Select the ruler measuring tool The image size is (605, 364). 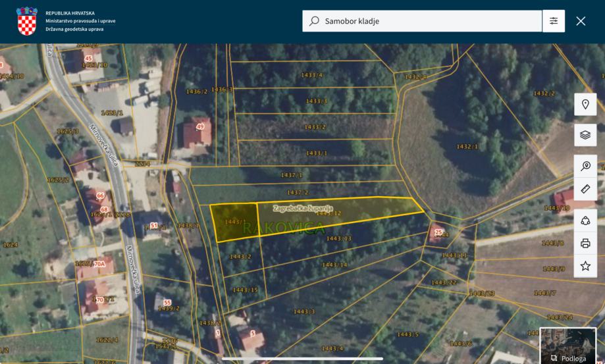coord(585,189)
